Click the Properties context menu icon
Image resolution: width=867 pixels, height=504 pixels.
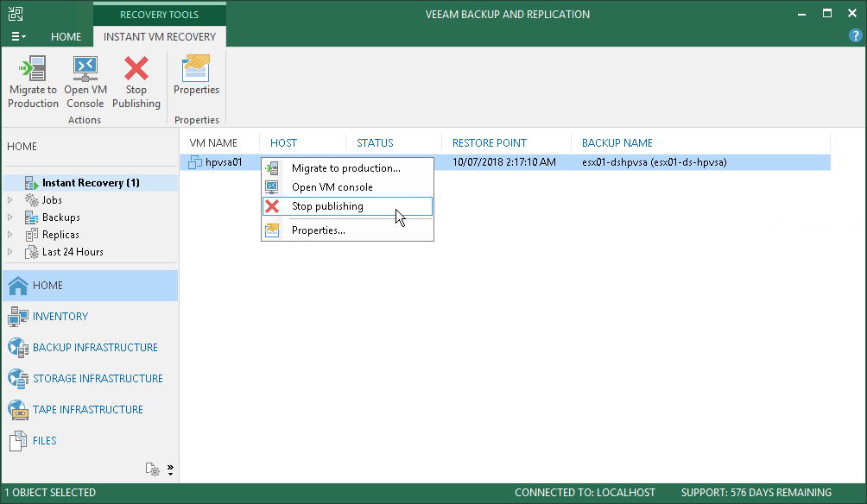click(x=272, y=230)
